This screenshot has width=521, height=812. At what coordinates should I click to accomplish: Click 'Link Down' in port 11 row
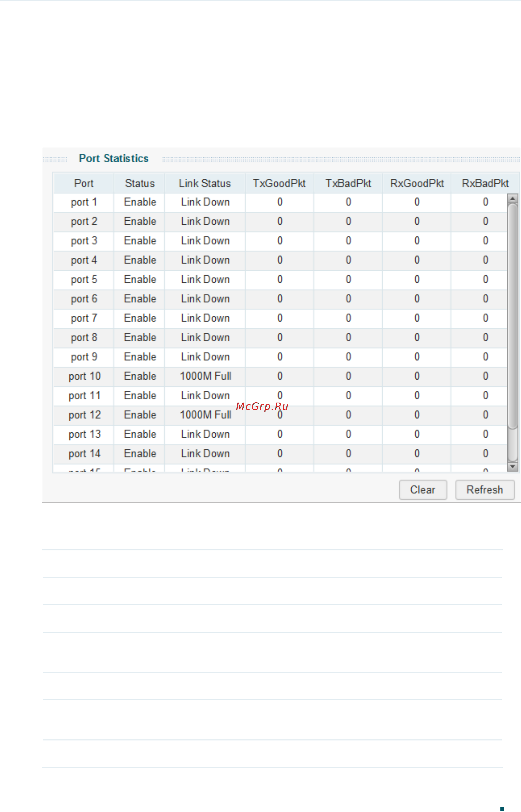205,395
